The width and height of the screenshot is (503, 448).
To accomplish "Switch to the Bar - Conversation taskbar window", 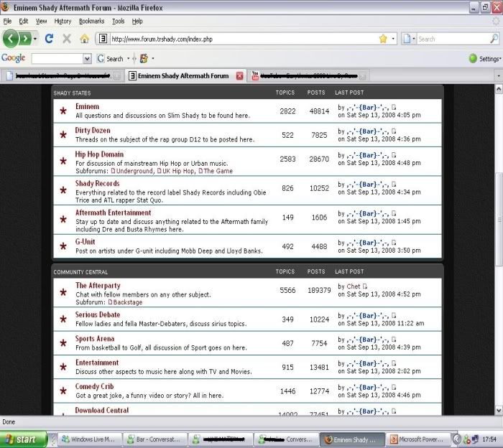I will pos(156,439).
